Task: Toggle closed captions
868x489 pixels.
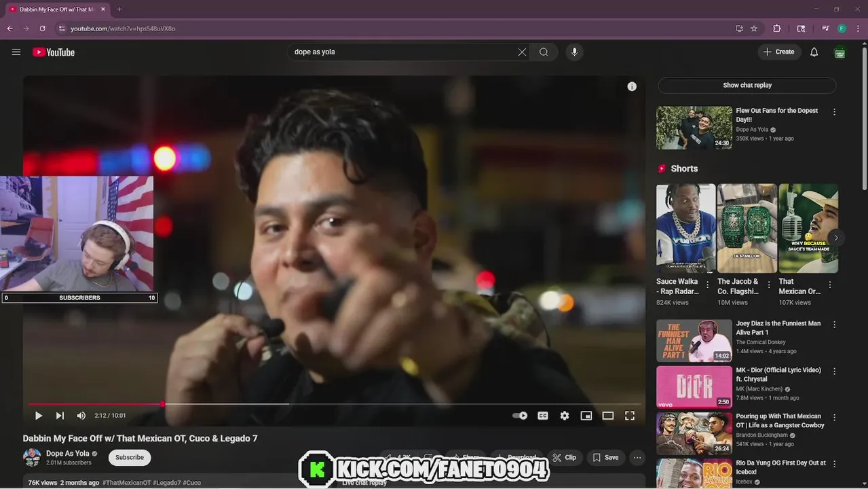Action: point(543,416)
